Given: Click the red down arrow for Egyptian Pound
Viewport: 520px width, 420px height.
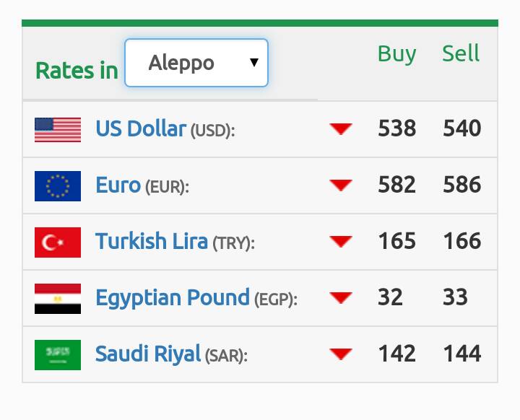Looking at the screenshot, I should pyautogui.click(x=341, y=297).
